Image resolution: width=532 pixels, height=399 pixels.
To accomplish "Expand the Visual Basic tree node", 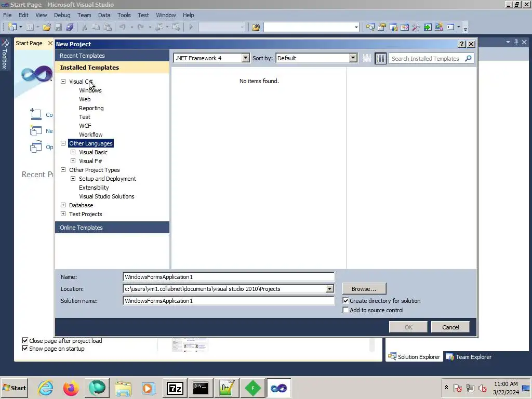I will 73,152.
